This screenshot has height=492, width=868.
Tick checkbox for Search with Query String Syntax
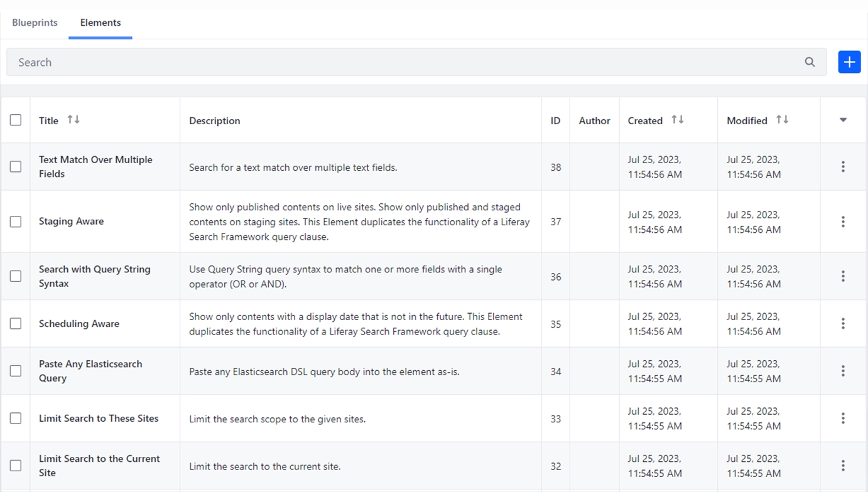pyautogui.click(x=16, y=276)
